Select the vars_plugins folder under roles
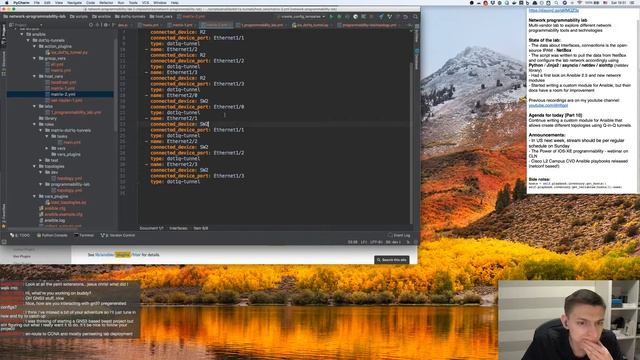The image size is (640, 360). click(x=68, y=154)
